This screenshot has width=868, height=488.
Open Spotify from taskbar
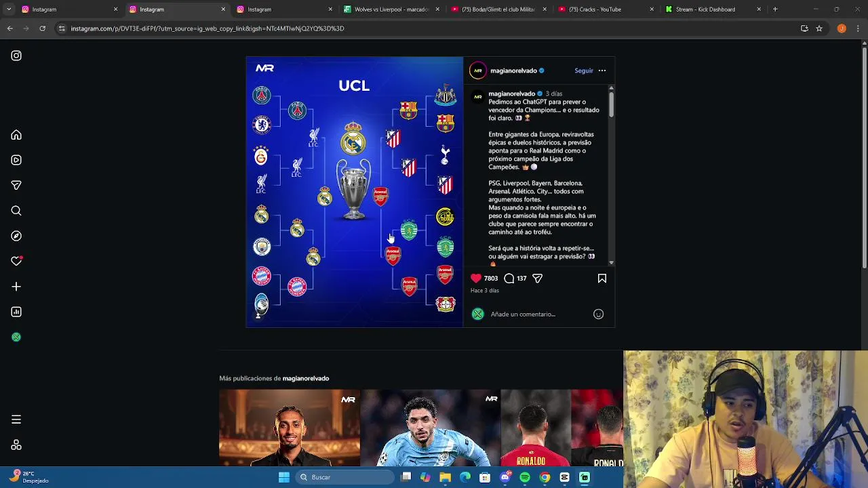(x=525, y=477)
